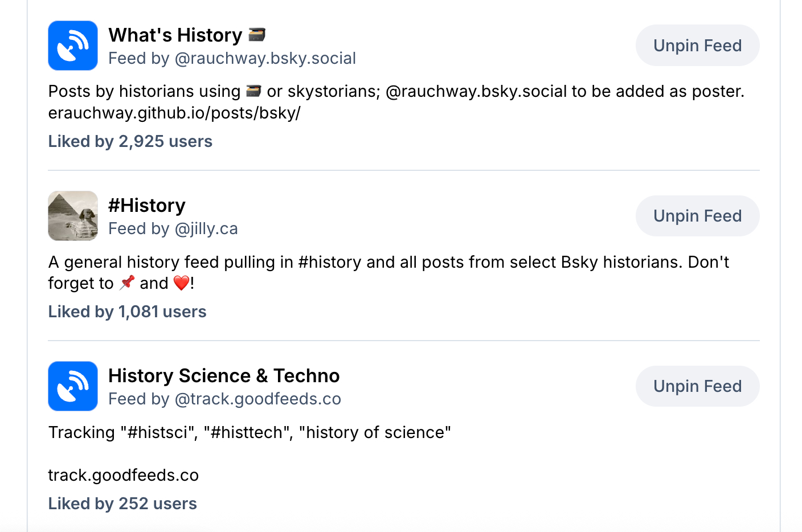802x532 pixels.
Task: Open the #History feed title
Action: (x=147, y=206)
